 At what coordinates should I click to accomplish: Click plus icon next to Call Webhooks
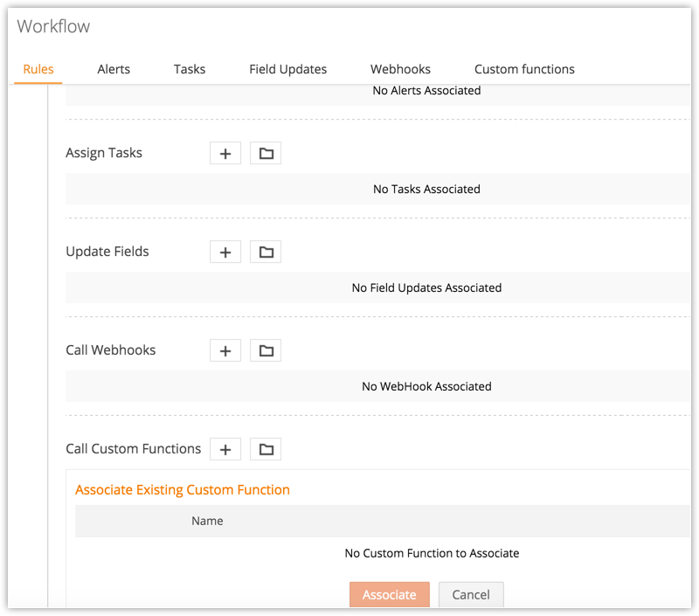click(x=225, y=351)
